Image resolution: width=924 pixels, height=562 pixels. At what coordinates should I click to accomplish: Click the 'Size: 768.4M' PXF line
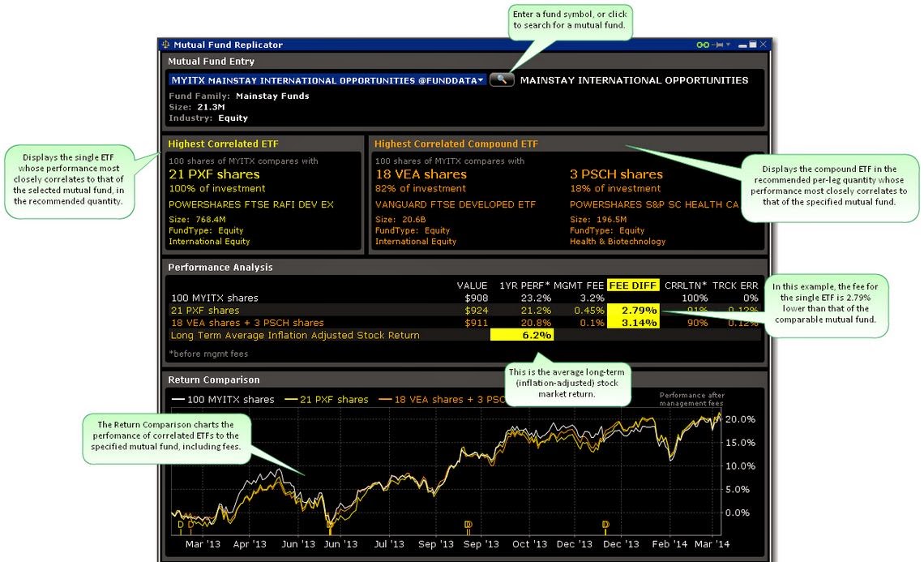click(197, 220)
